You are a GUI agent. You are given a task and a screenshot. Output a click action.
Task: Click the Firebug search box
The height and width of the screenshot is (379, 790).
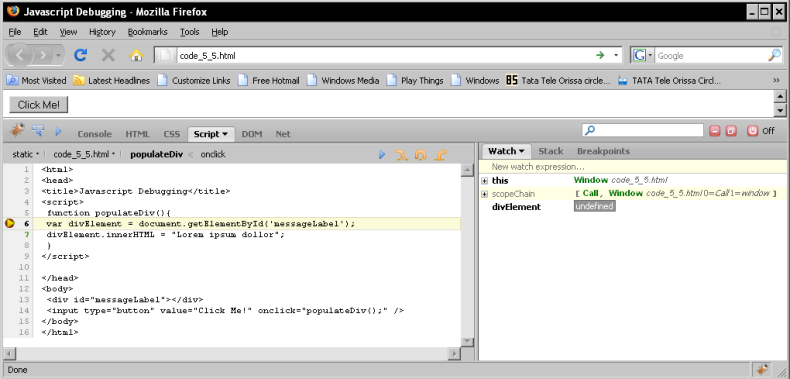(x=642, y=131)
